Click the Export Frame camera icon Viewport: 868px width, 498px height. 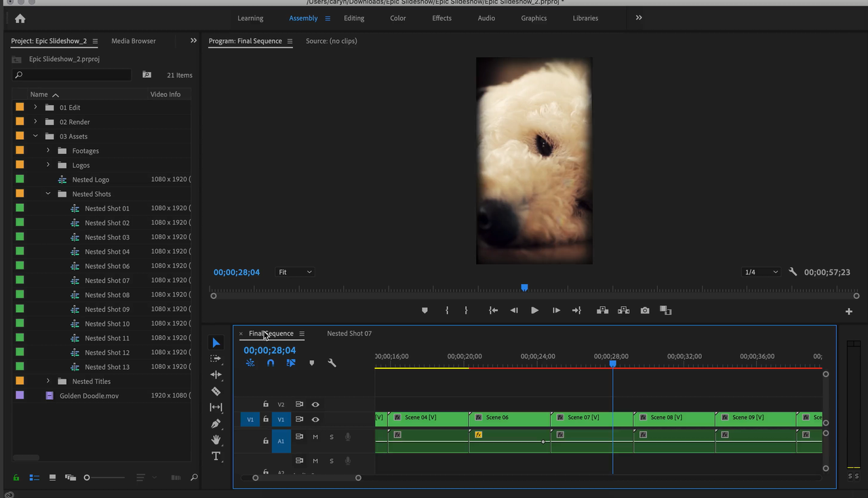point(645,310)
